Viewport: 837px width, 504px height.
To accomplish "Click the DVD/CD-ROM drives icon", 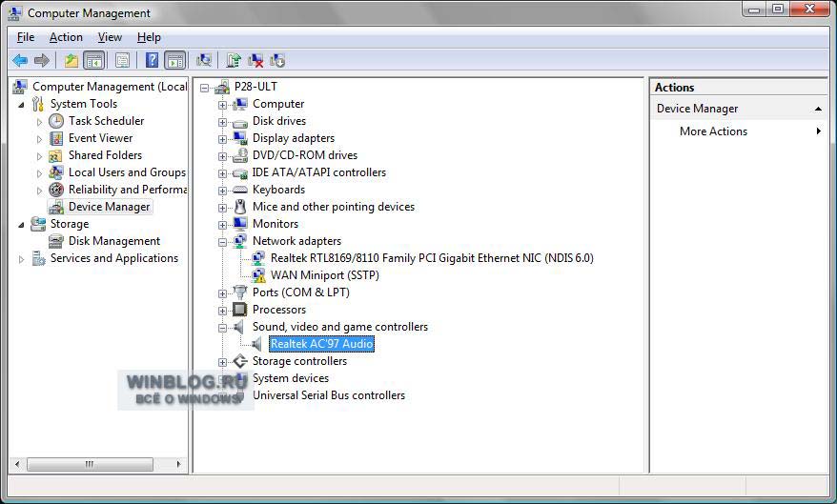I will (240, 155).
